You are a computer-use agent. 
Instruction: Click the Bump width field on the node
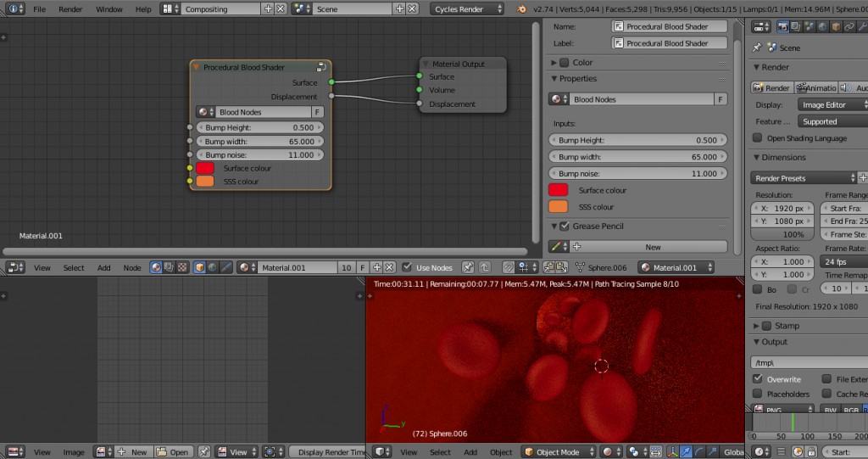[260, 142]
